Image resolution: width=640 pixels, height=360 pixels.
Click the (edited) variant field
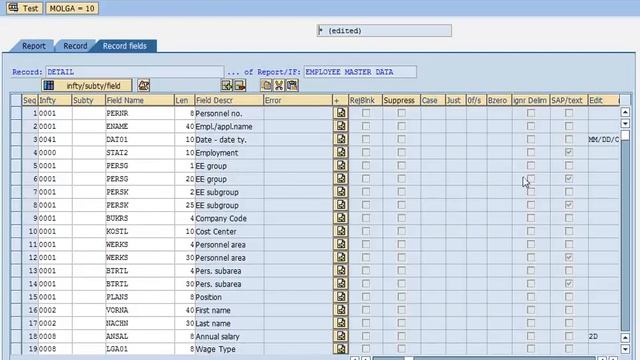coord(384,31)
